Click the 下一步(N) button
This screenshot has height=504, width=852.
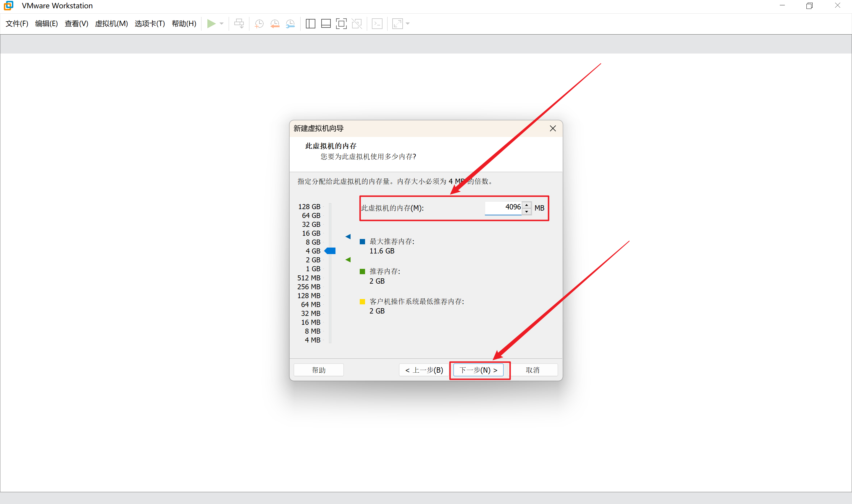point(478,370)
